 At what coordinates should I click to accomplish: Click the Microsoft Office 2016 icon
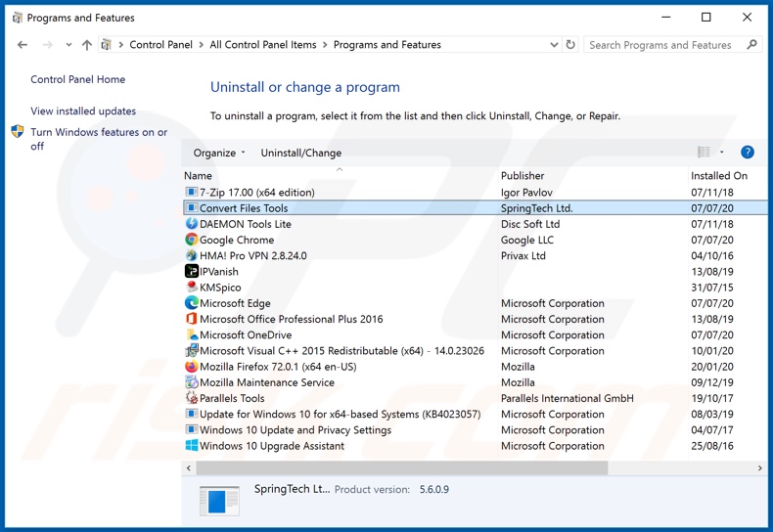coord(191,319)
